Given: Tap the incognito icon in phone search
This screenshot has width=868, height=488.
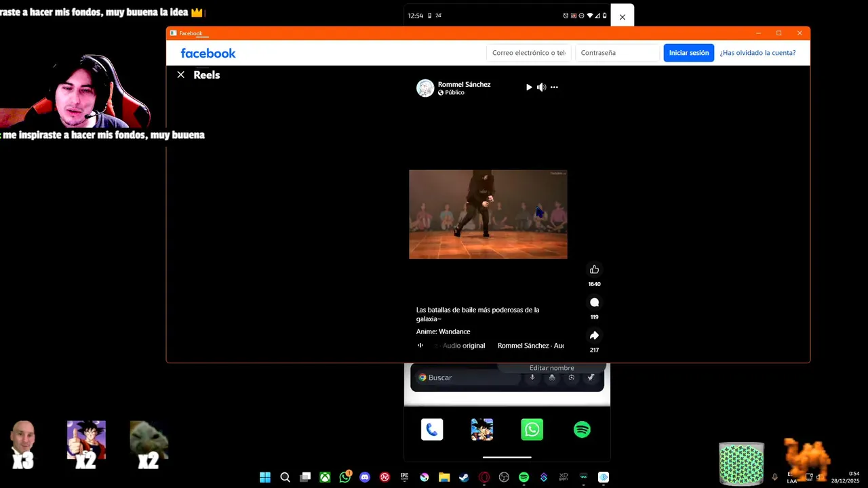Looking at the screenshot, I should [x=552, y=378].
